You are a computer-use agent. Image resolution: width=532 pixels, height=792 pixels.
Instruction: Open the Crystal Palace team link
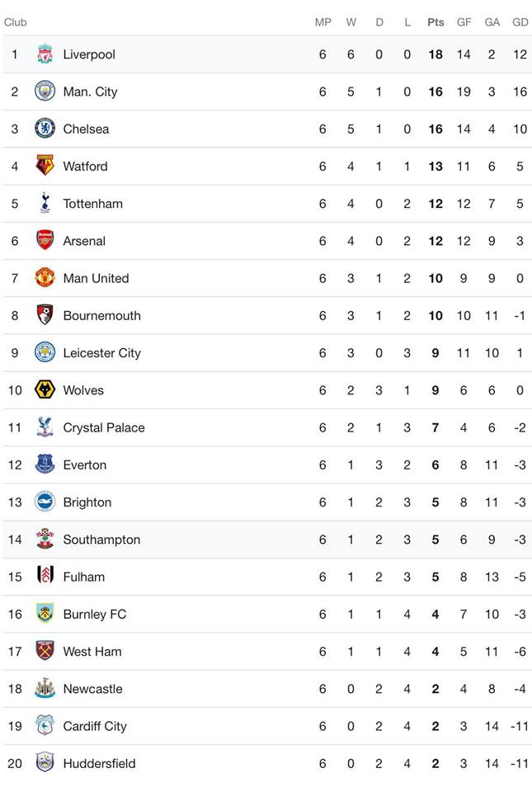coord(104,427)
